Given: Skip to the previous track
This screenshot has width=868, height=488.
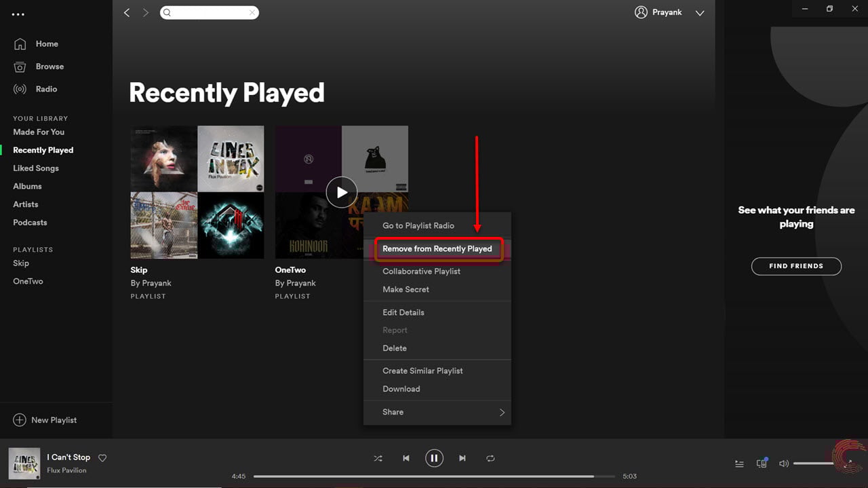Looking at the screenshot, I should point(406,459).
